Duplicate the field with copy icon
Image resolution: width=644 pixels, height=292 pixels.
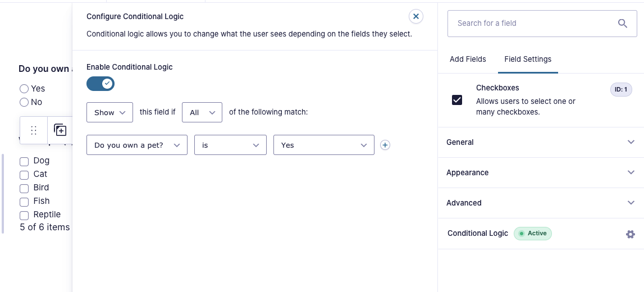(61, 130)
